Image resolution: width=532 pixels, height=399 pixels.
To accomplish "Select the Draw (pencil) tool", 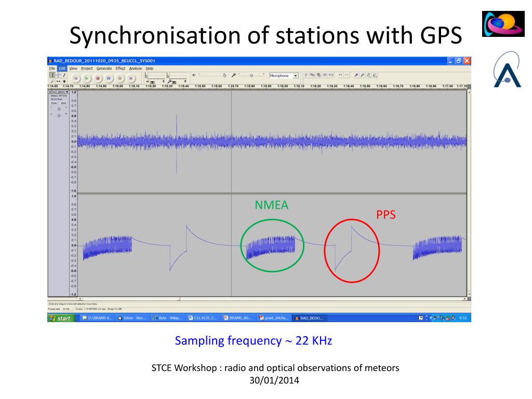I will [x=64, y=75].
